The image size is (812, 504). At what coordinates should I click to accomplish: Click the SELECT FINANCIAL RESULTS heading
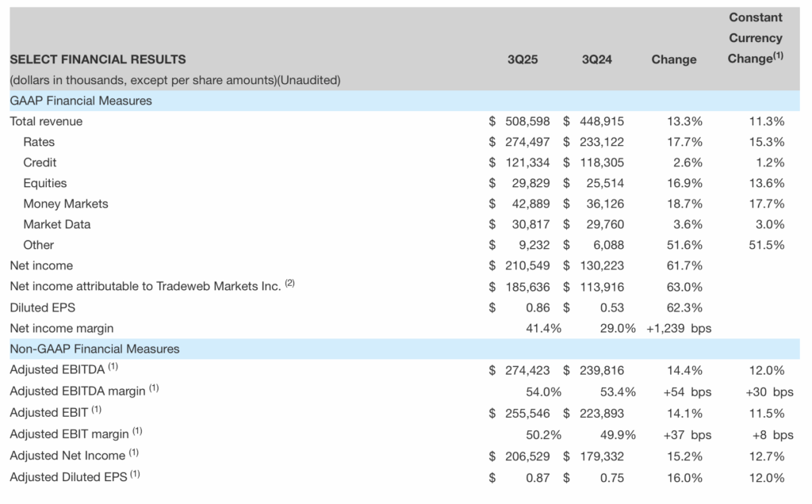[98, 59]
